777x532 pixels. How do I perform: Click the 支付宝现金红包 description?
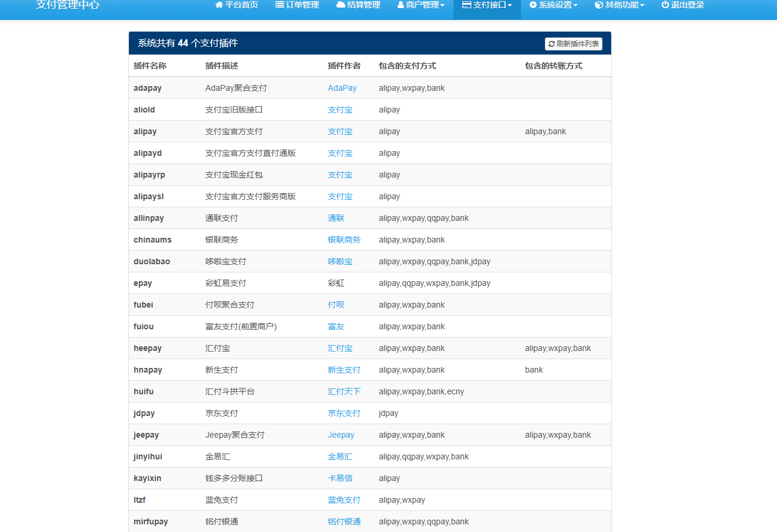point(234,175)
